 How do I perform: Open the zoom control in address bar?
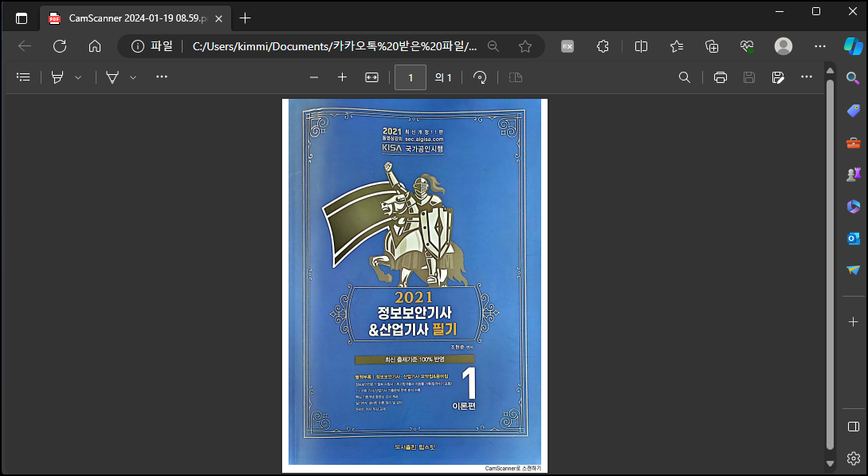[x=493, y=46]
